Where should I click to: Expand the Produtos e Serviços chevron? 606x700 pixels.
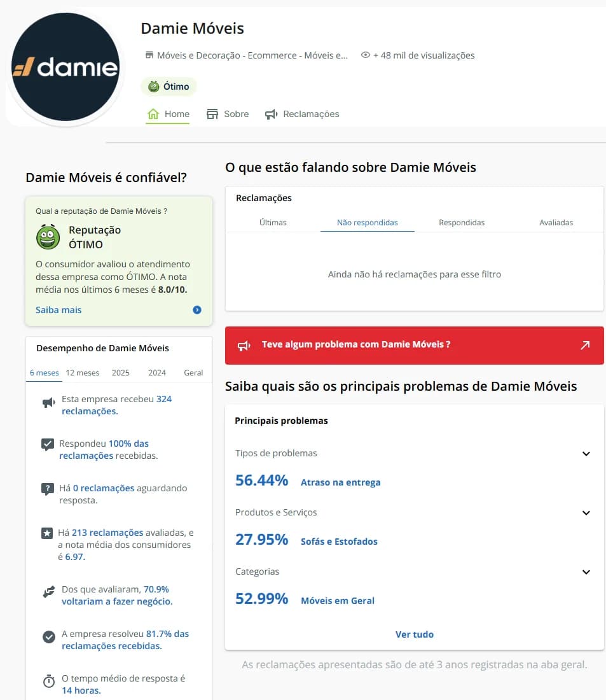point(586,513)
